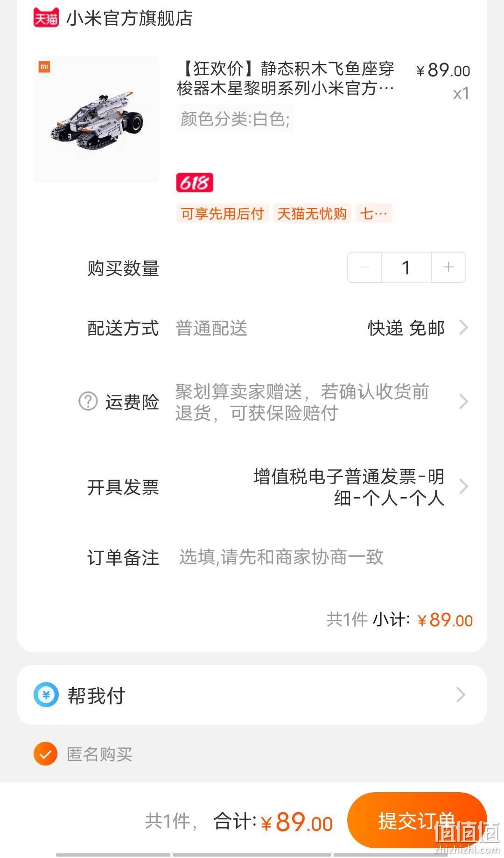
Task: Click the 618 promotion badge
Action: point(195,183)
